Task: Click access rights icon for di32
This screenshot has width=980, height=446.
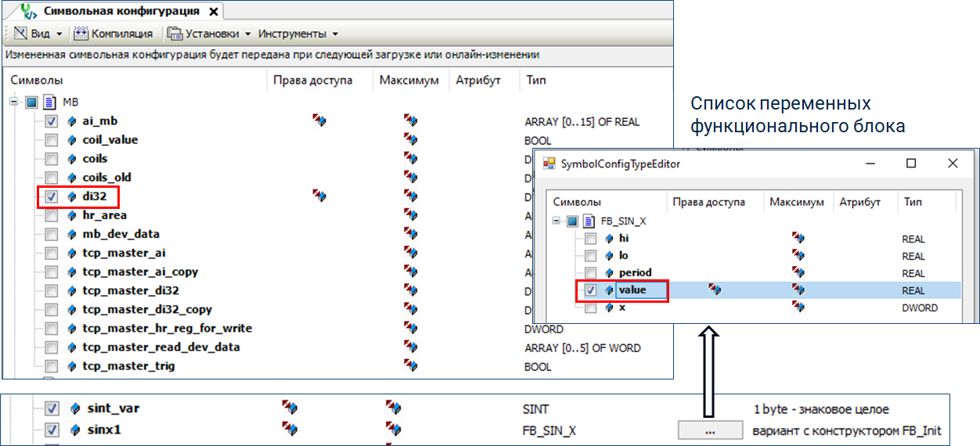Action: (319, 196)
